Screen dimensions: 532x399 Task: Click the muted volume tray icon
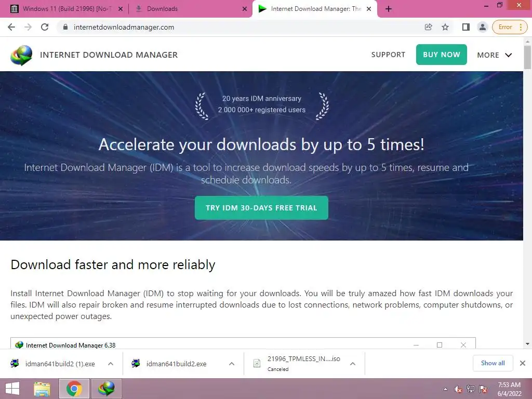point(458,389)
